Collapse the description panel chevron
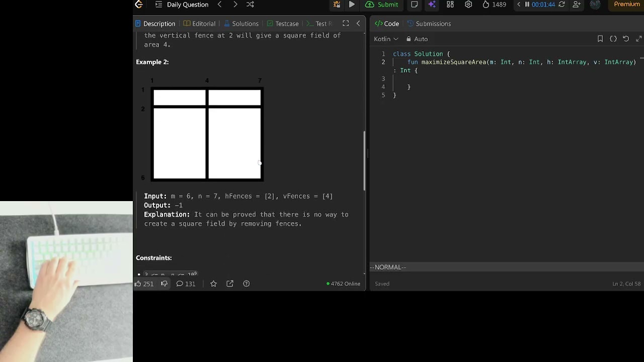 coord(358,24)
